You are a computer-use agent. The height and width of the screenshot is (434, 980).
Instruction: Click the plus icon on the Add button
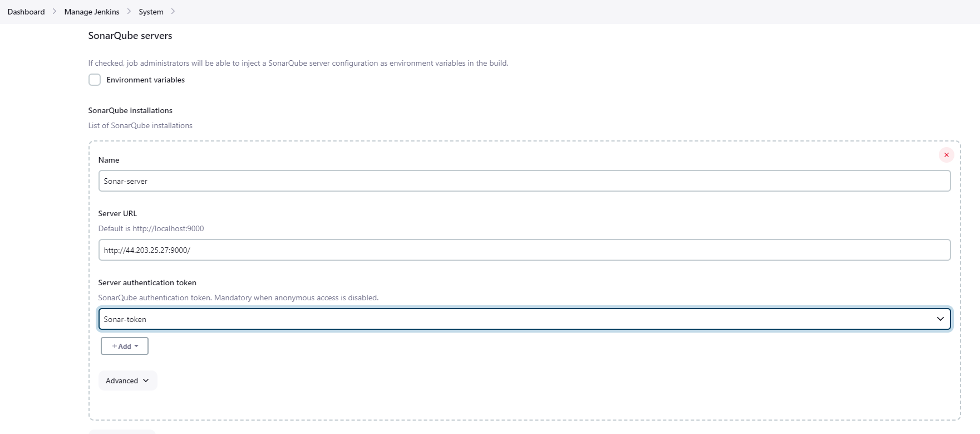pyautogui.click(x=115, y=346)
